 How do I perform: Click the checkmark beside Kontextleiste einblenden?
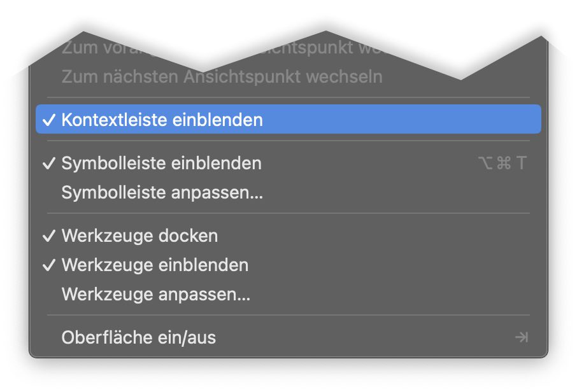pos(48,120)
